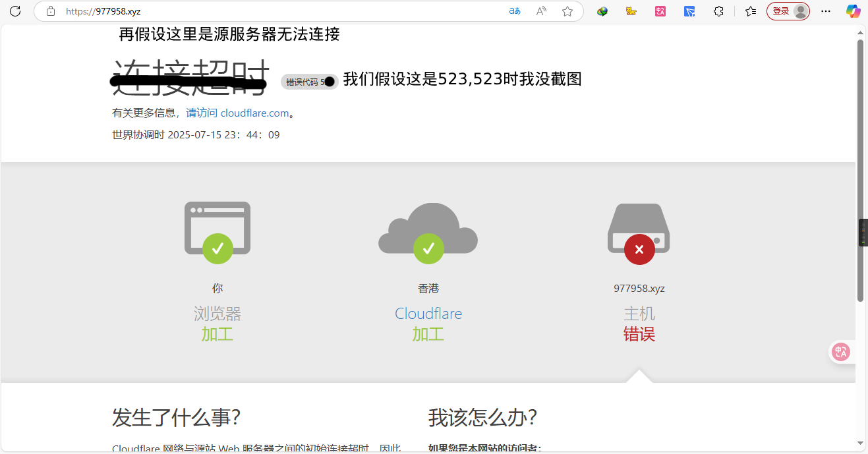Open the pink translation extension icon
This screenshot has height=454, width=868.
click(x=660, y=11)
